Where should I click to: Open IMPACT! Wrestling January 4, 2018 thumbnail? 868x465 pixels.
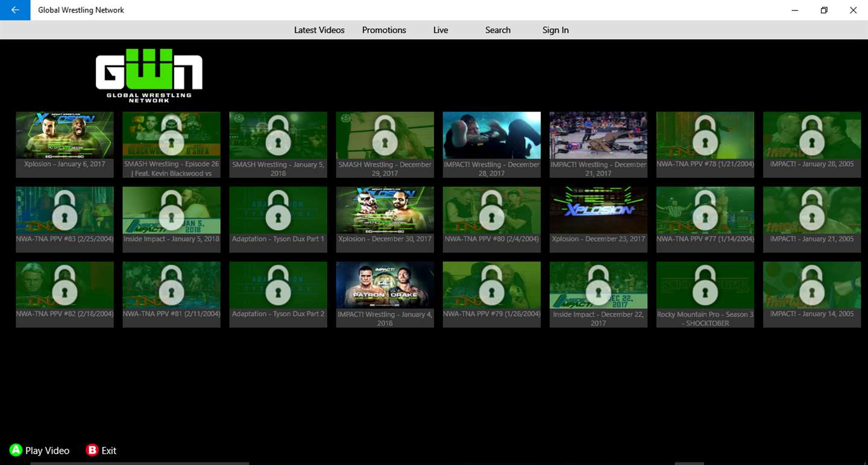[x=385, y=285]
